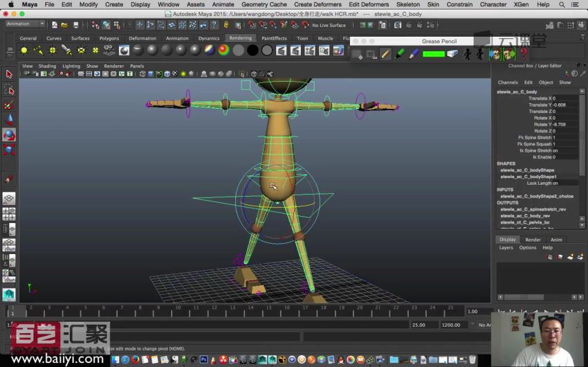Image resolution: width=588 pixels, height=367 pixels.
Task: Activate the Paint Selection tool
Action: 9,105
